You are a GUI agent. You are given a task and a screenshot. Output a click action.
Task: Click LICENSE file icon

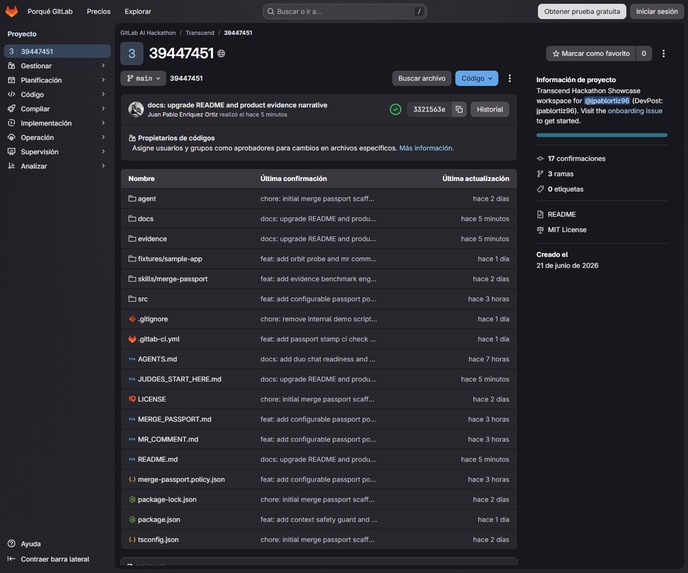[132, 399]
